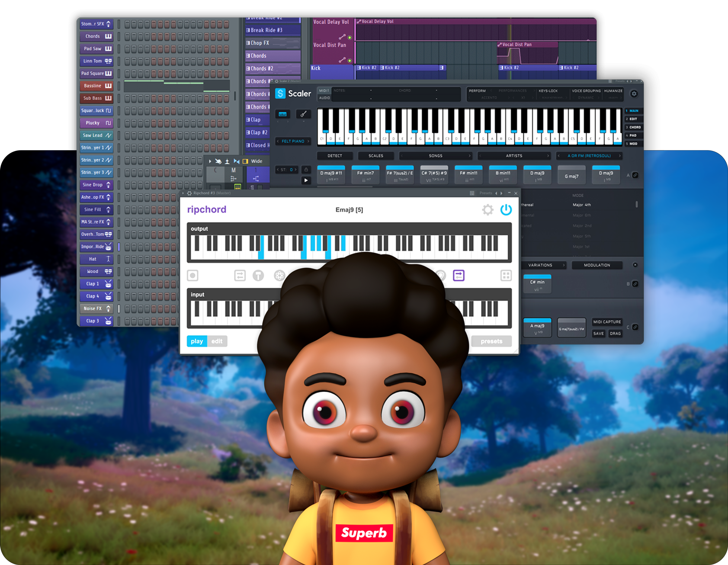Select the keyboard view icon in Scaler

click(x=283, y=114)
